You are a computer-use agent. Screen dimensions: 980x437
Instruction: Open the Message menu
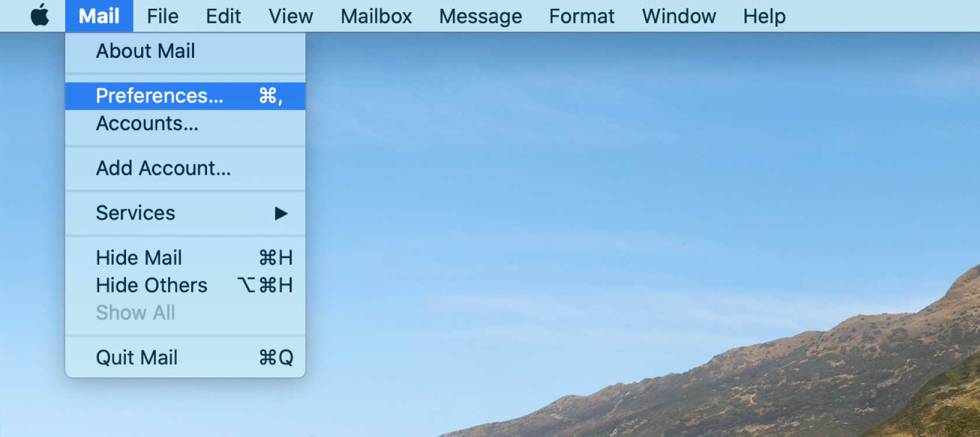click(x=481, y=16)
